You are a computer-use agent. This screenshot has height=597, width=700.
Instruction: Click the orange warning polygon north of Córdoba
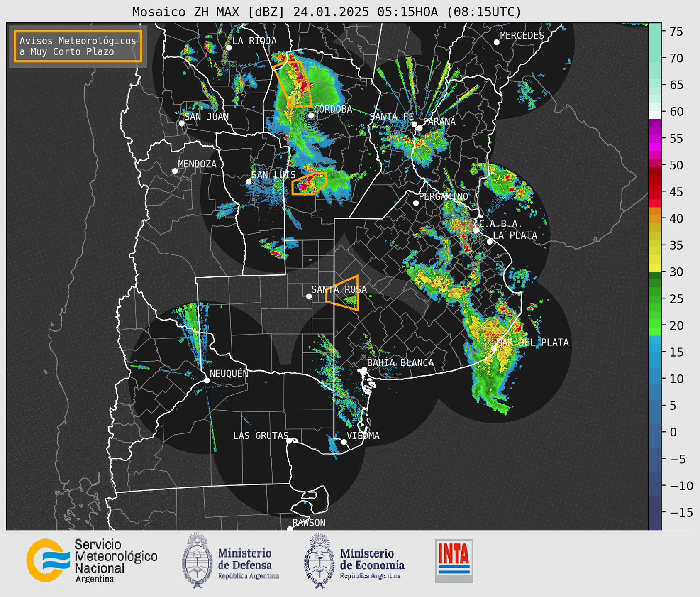[x=293, y=84]
